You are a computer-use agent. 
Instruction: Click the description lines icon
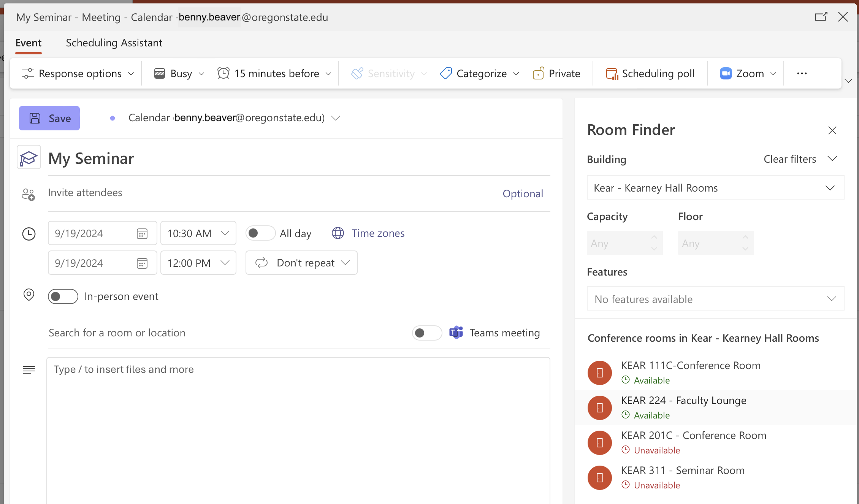pyautogui.click(x=29, y=370)
